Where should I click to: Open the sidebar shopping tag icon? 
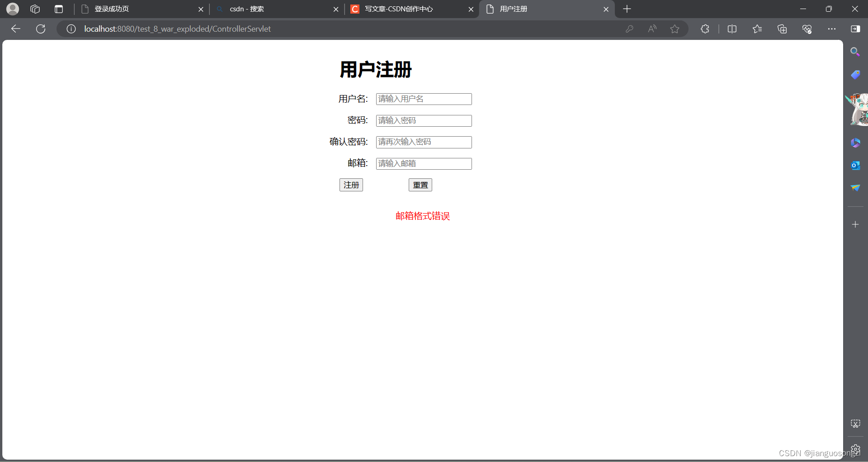(855, 75)
